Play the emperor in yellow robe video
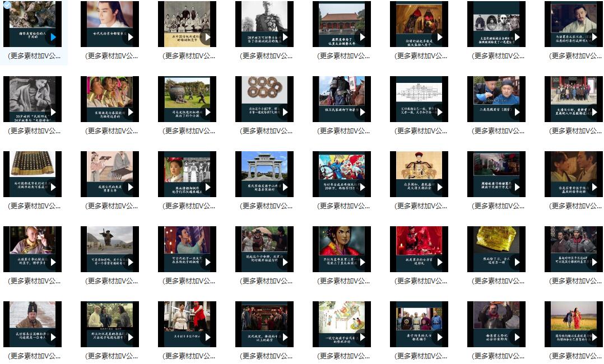Screen dimensions: 604x364 click(x=439, y=187)
